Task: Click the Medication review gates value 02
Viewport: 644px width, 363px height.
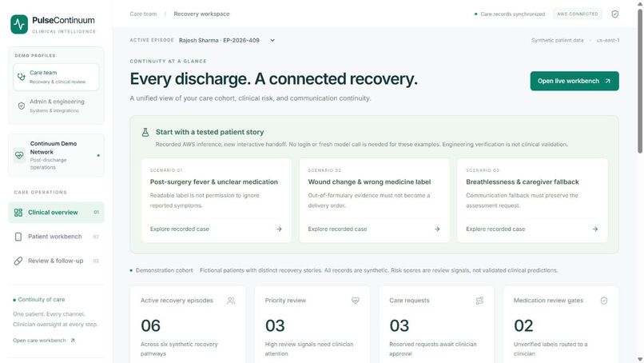Action: (x=523, y=325)
